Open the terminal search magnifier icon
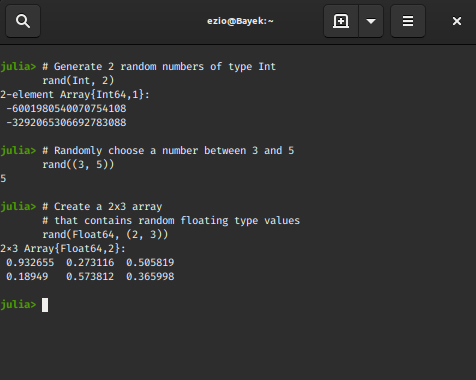Screen dimensions: 476x380 [23, 21]
